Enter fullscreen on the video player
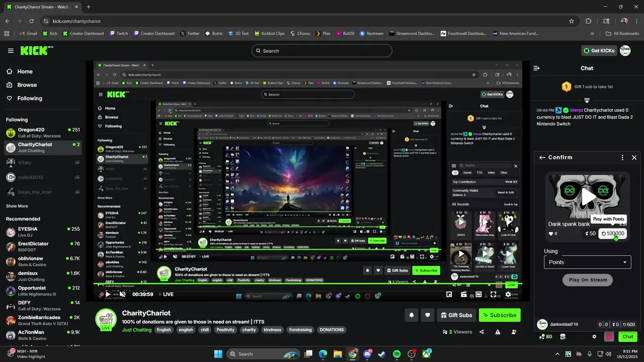 tap(493, 295)
